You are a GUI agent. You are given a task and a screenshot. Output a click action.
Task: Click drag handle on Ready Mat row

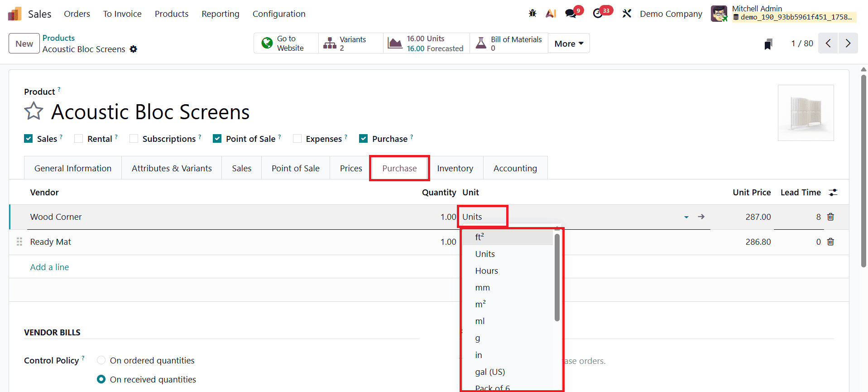pos(19,242)
